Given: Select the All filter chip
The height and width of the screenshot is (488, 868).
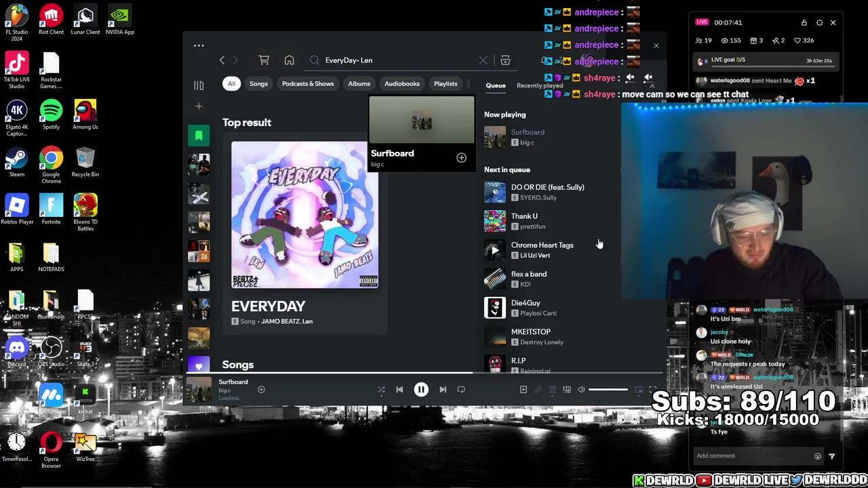Looking at the screenshot, I should tap(231, 84).
